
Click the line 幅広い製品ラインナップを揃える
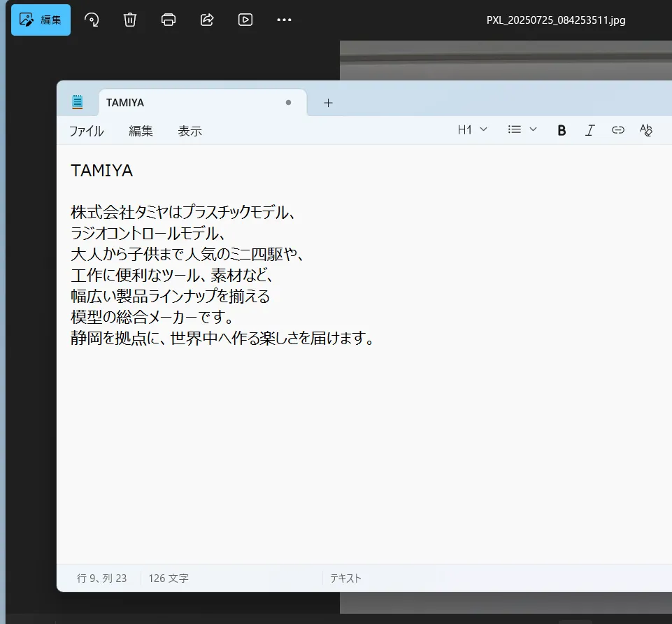tap(170, 297)
